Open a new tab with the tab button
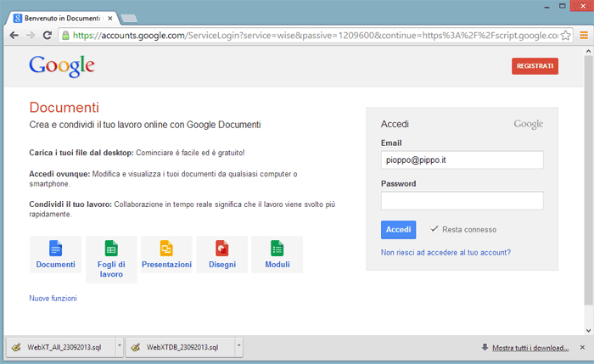 (x=129, y=18)
